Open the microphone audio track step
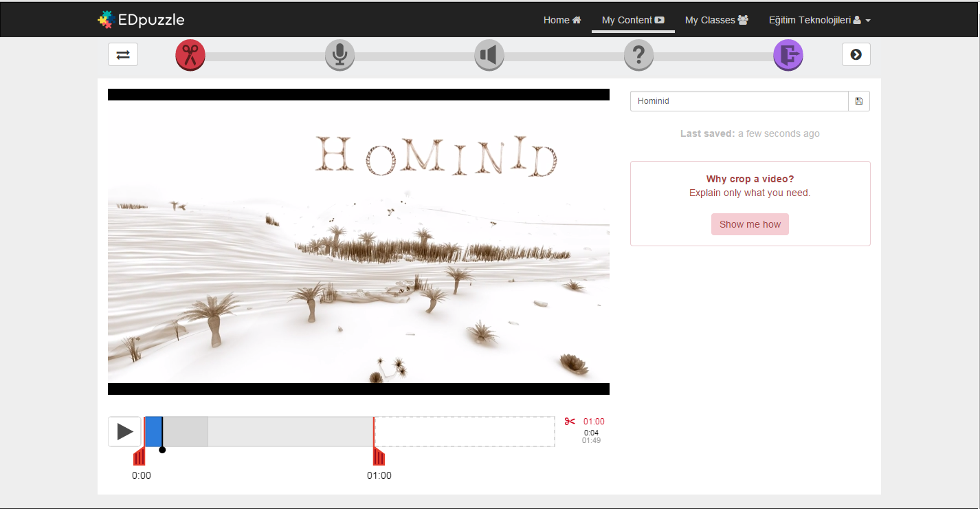 click(x=339, y=54)
